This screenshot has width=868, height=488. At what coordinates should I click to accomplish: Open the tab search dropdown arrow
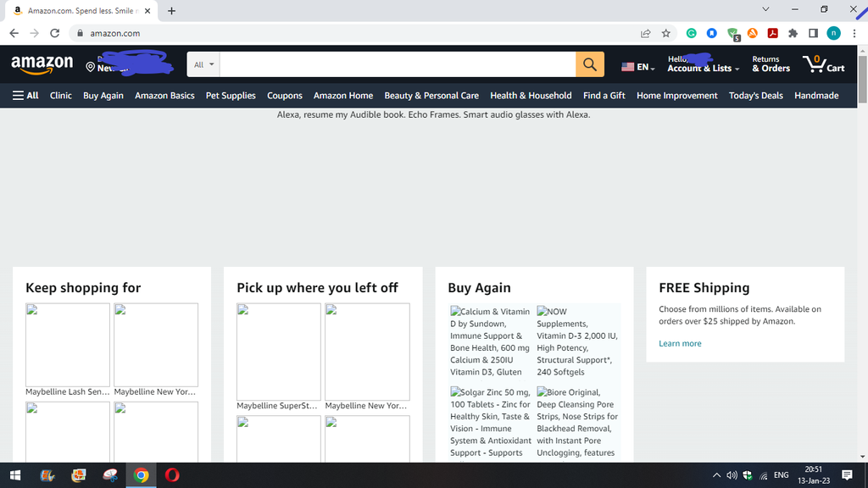[x=765, y=9]
